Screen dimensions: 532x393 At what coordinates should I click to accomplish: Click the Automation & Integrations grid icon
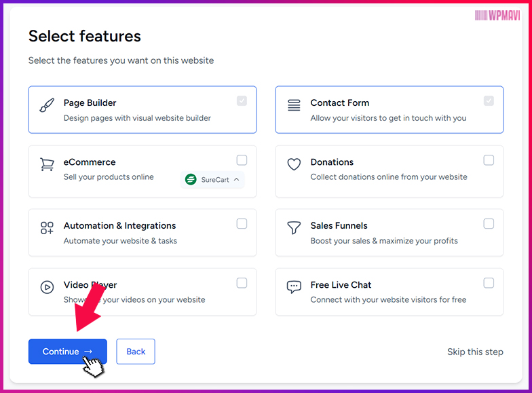47,228
